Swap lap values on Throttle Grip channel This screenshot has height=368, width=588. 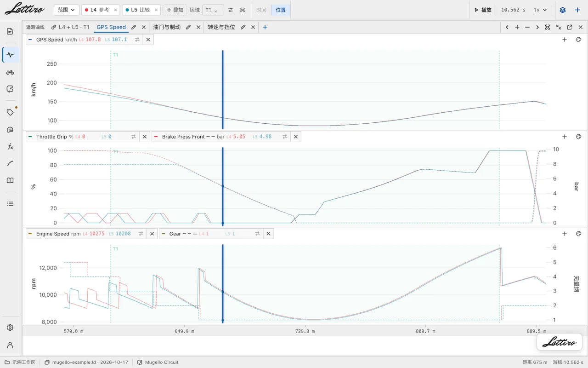(134, 137)
